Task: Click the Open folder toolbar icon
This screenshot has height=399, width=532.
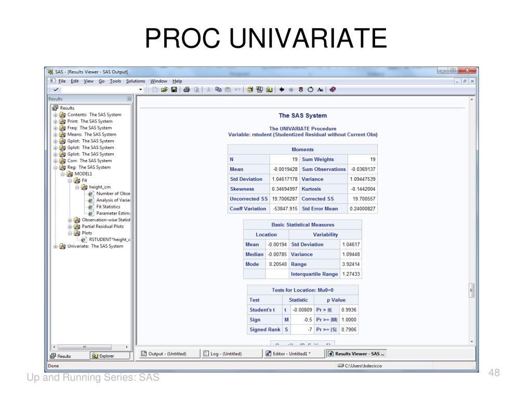Action: pyautogui.click(x=165, y=89)
